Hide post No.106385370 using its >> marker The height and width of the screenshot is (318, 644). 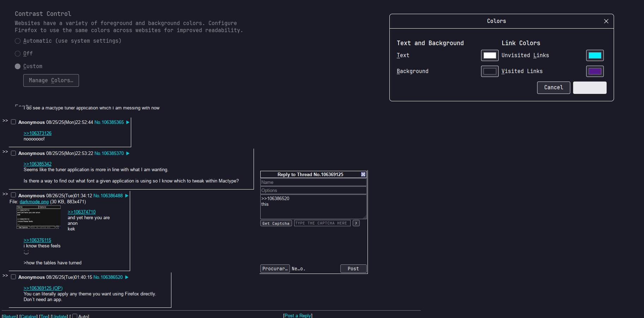tap(5, 152)
